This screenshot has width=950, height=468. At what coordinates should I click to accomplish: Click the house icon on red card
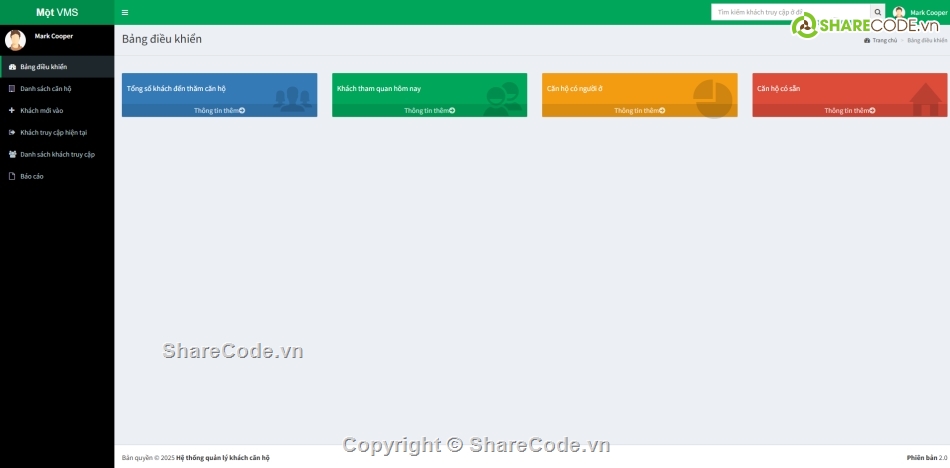pyautogui.click(x=926, y=99)
